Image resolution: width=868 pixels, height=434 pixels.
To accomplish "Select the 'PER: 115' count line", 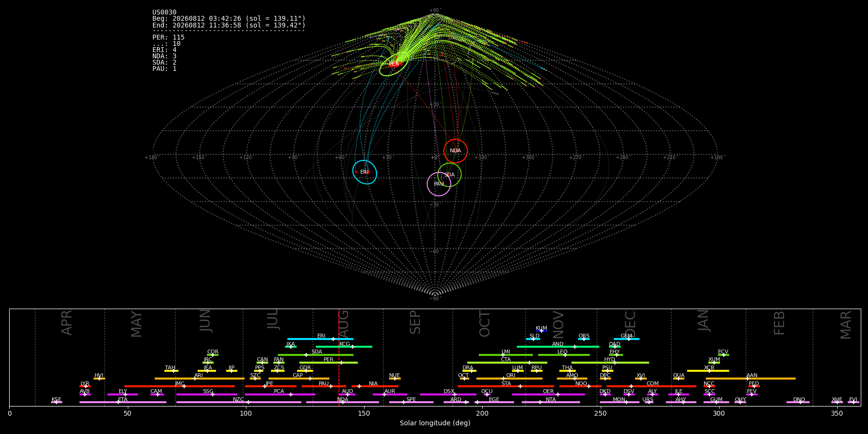I will tap(168, 38).
